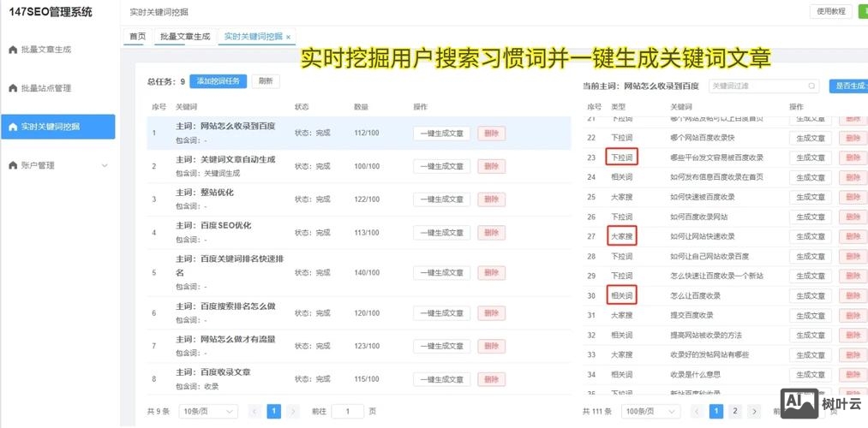
Task: Delete the 网站怎么收录到百度 task
Action: coord(492,134)
